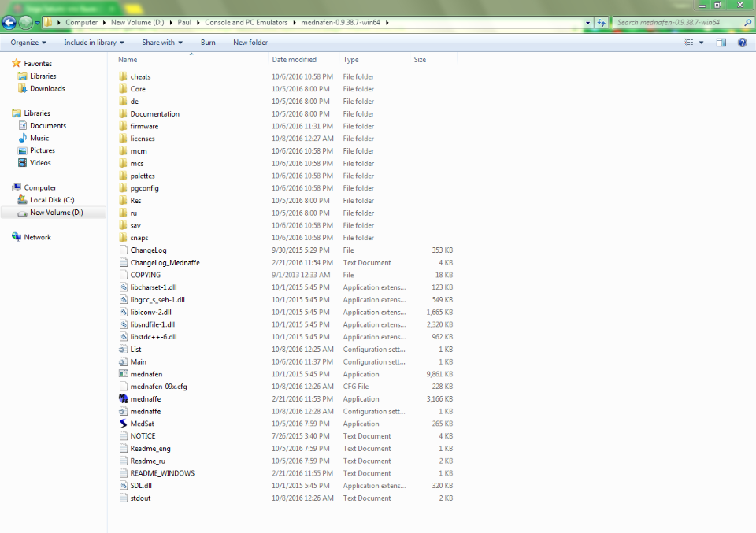Screen dimensions: 756x533
Task: Open the Include in library dropdown
Action: click(x=94, y=43)
